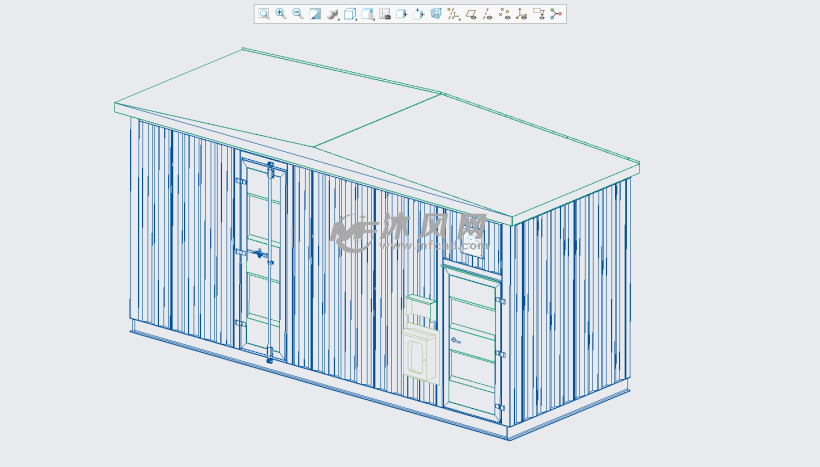Click the Repaint screen icon
The image size is (820, 467).
[315, 14]
